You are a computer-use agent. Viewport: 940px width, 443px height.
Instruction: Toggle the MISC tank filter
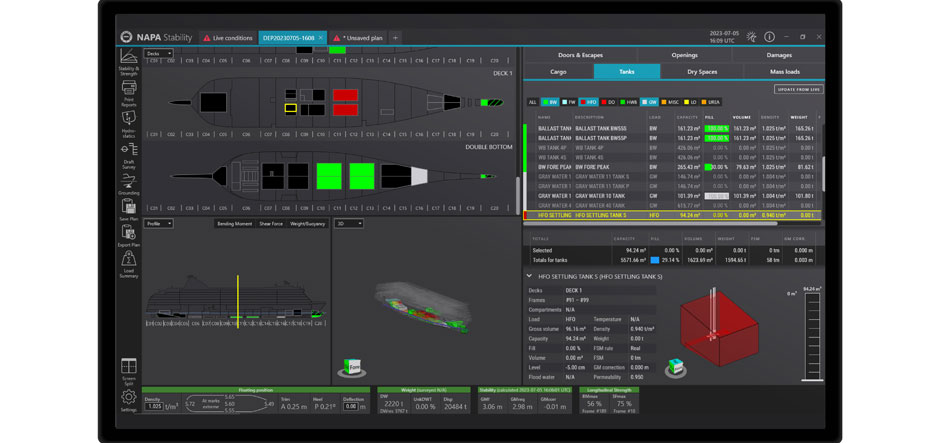[x=670, y=102]
